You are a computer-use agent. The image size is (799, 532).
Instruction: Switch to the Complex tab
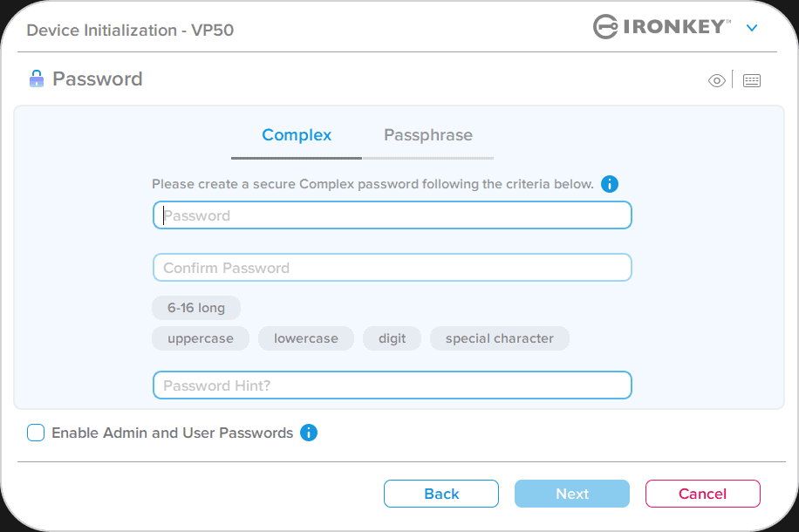click(x=297, y=135)
